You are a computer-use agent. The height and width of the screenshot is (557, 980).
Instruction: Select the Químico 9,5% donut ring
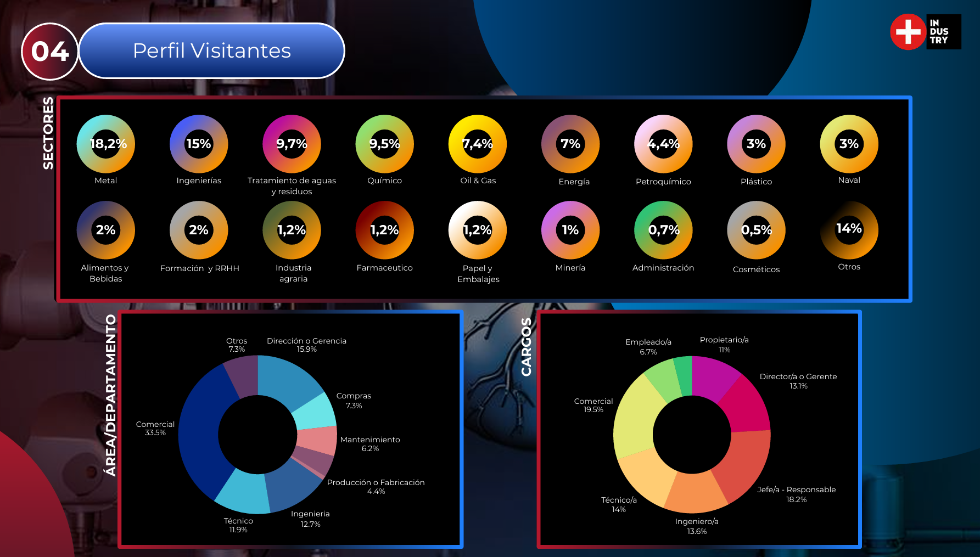click(x=384, y=144)
